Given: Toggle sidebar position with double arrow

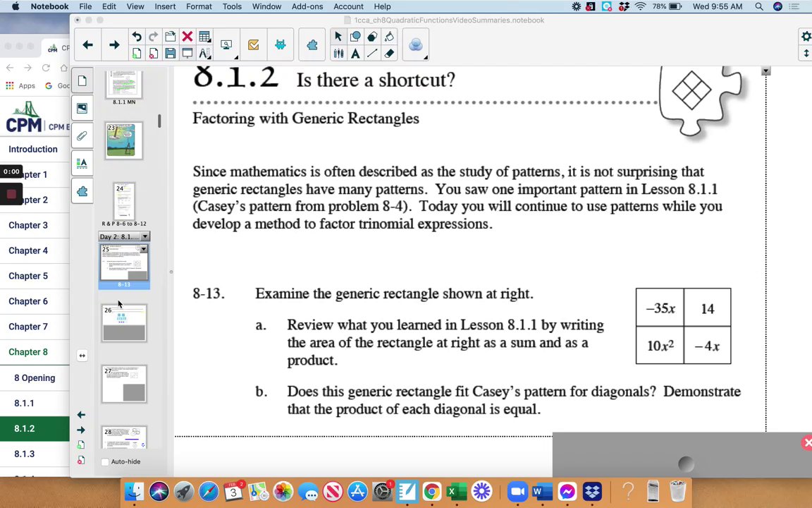Looking at the screenshot, I should (82, 356).
